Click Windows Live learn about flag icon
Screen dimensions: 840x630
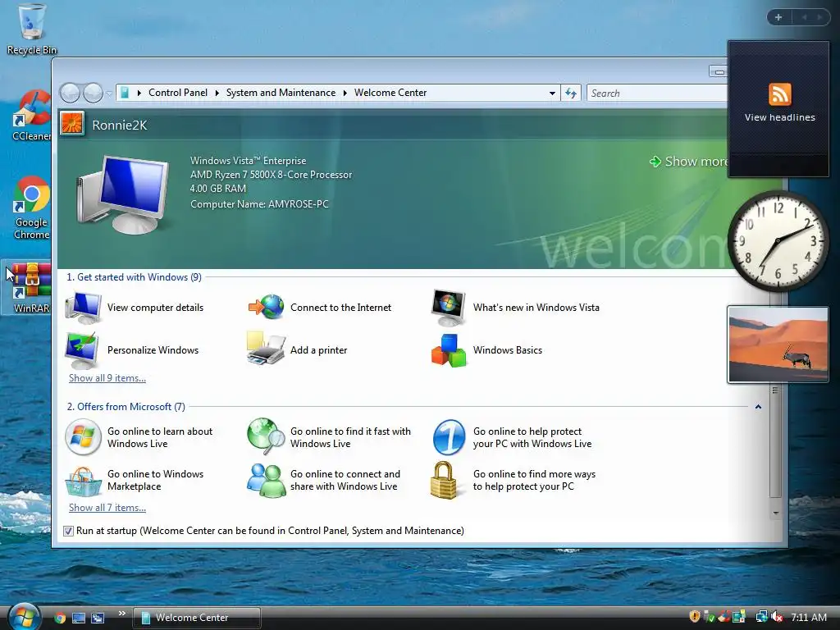tap(83, 437)
